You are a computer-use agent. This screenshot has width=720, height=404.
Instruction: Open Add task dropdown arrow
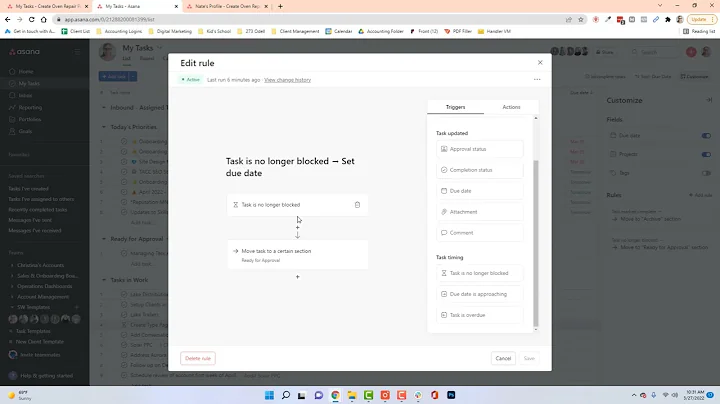[x=133, y=77]
